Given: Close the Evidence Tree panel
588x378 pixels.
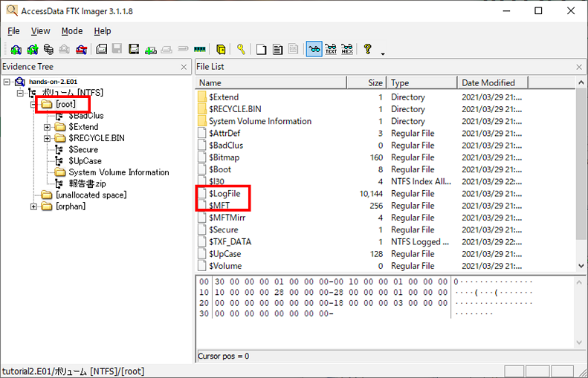Looking at the screenshot, I should (x=184, y=67).
